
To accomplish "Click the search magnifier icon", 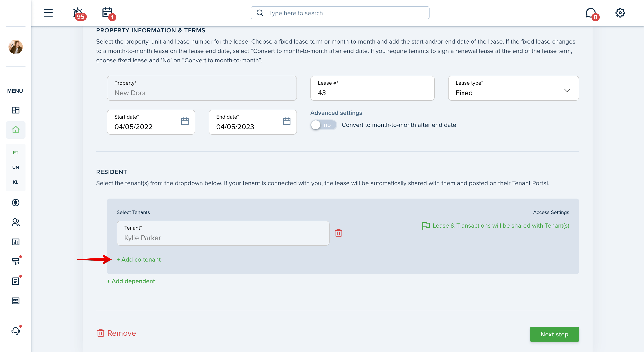I will click(x=260, y=13).
